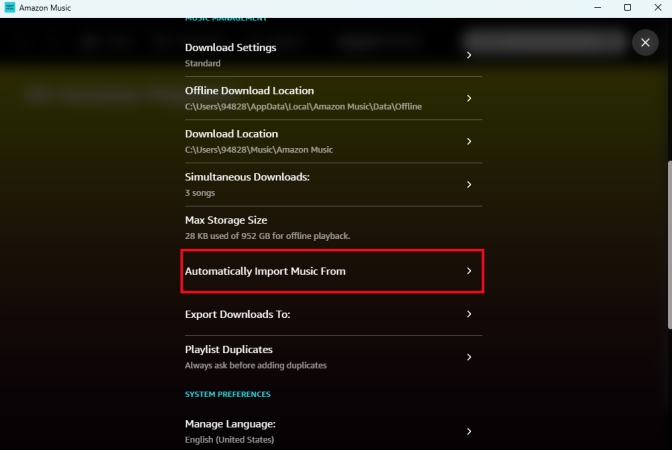This screenshot has width=672, height=450.
Task: Open Export Downloads To setting
Action: pyautogui.click(x=333, y=314)
